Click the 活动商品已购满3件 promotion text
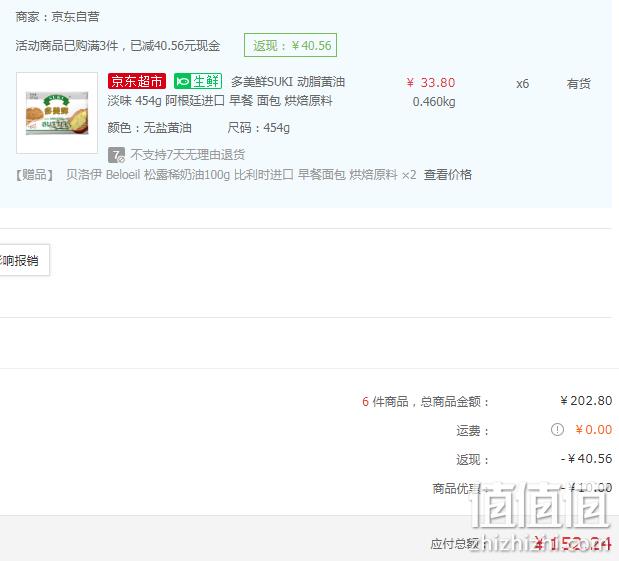This screenshot has width=619, height=561. tap(118, 46)
